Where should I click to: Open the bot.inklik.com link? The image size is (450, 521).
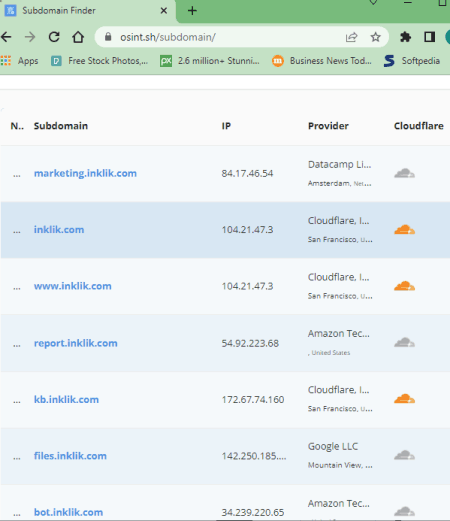68,512
